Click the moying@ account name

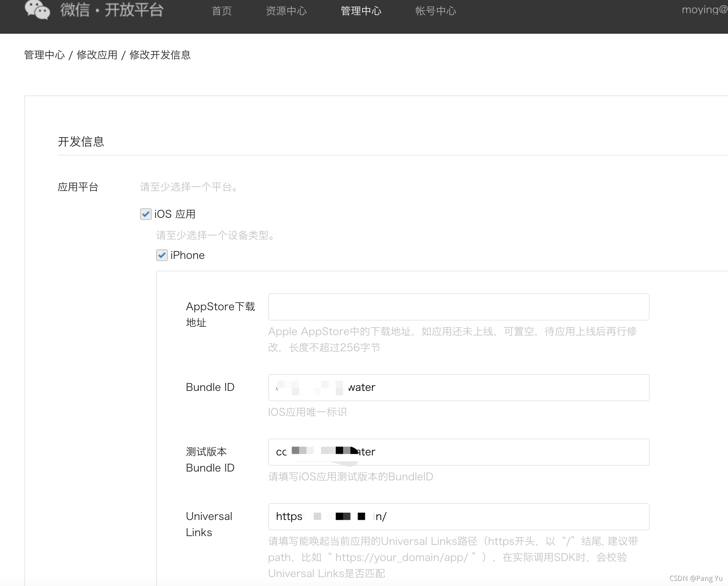click(x=705, y=10)
